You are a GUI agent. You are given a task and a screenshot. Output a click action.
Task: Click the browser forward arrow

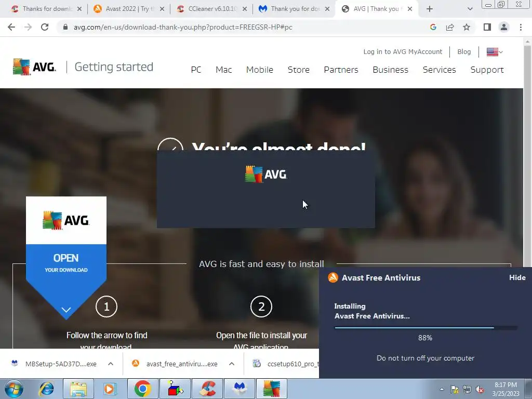click(x=28, y=27)
